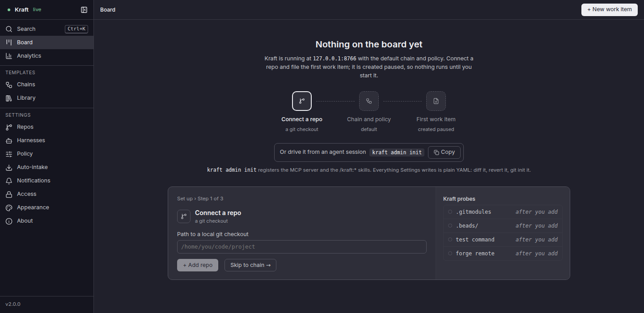Click the Search magnifier icon
The width and height of the screenshot is (644, 313).
8,29
